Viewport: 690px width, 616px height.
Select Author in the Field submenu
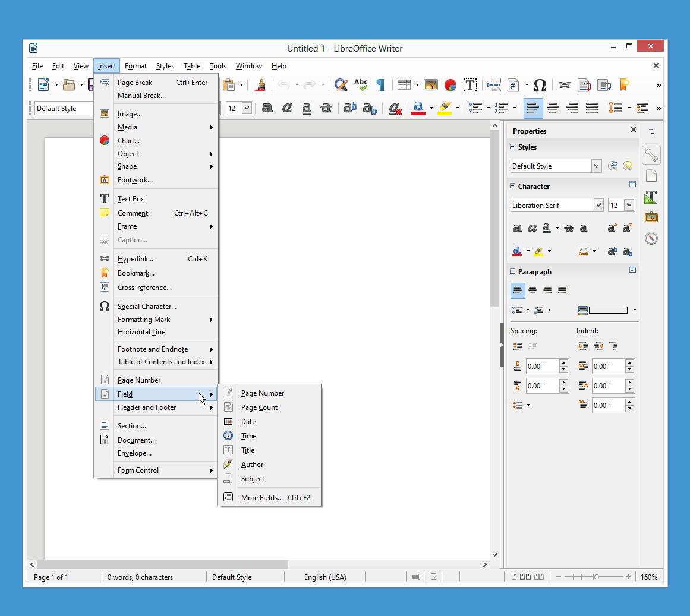[x=270, y=465]
